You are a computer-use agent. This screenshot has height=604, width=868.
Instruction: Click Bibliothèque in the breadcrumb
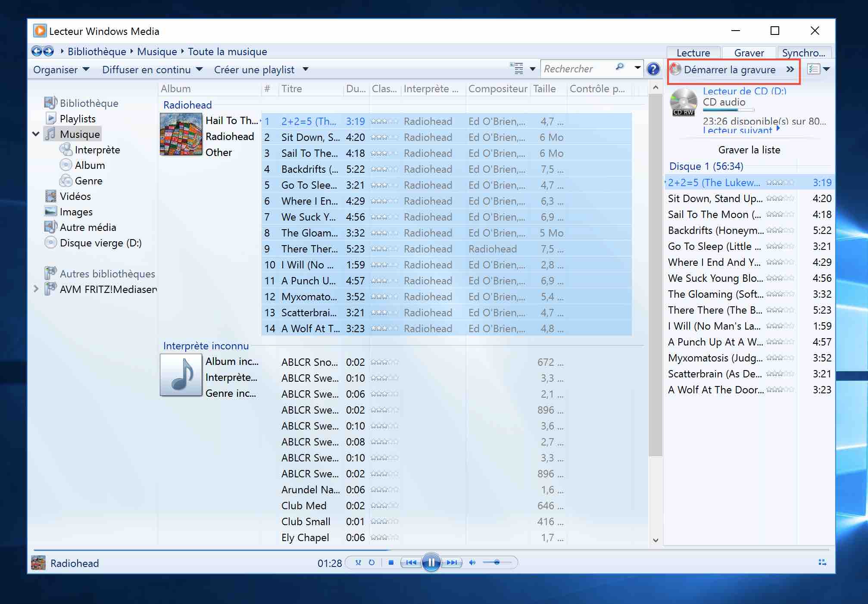click(97, 51)
